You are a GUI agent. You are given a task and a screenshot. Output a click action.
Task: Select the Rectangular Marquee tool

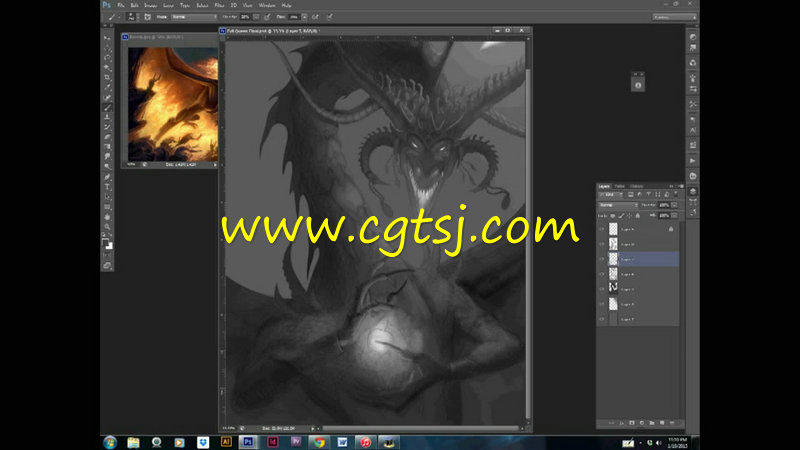pyautogui.click(x=107, y=48)
